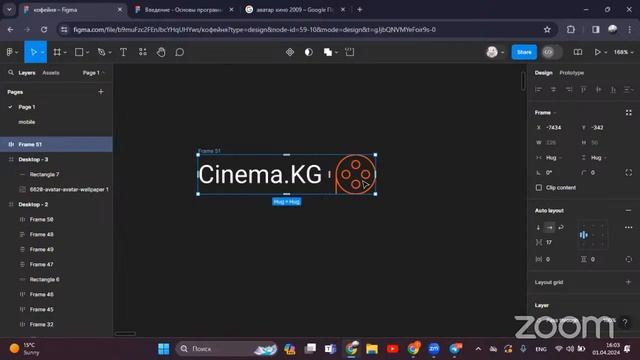
Task: Click the Align left icon
Action: click(539, 89)
